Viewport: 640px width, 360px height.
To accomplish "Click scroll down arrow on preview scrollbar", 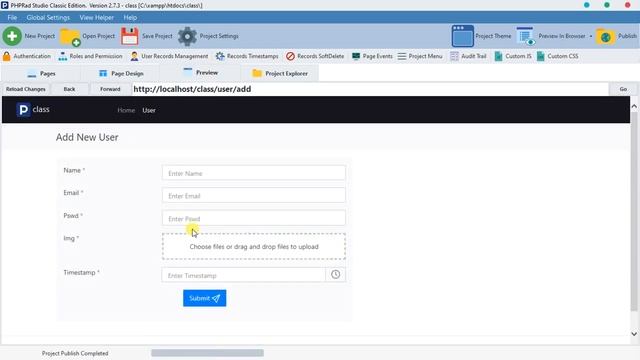I will pyautogui.click(x=634, y=334).
